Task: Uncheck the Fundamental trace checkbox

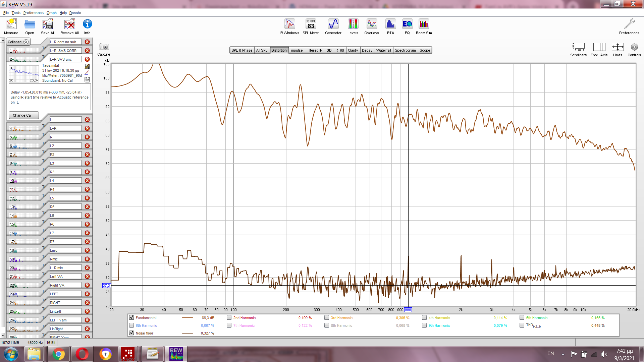Action: pyautogui.click(x=131, y=318)
